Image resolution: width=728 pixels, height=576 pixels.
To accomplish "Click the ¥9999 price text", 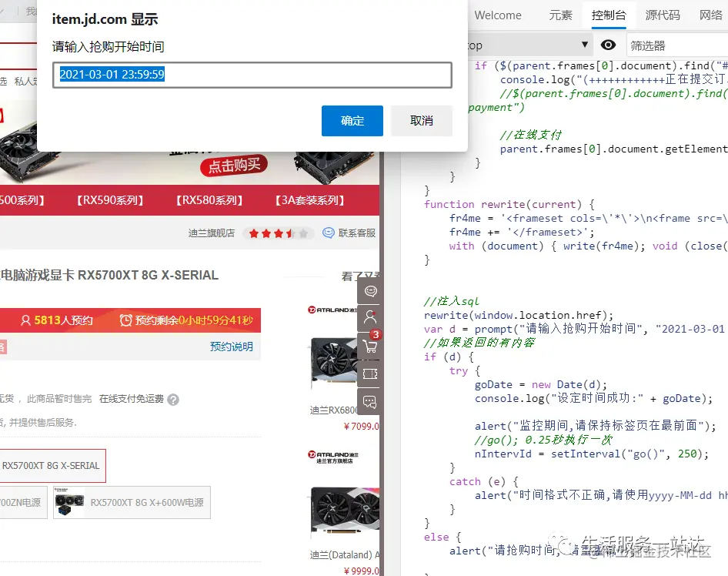I will point(361,571).
